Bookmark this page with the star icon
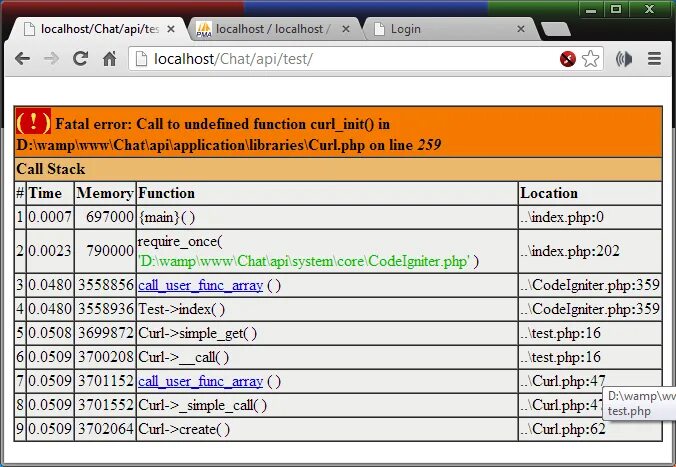The image size is (676, 467). point(591,59)
